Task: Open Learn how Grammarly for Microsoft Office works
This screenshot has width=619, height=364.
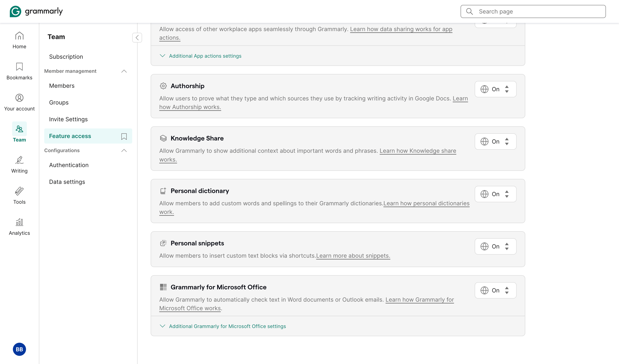Action: point(420,300)
